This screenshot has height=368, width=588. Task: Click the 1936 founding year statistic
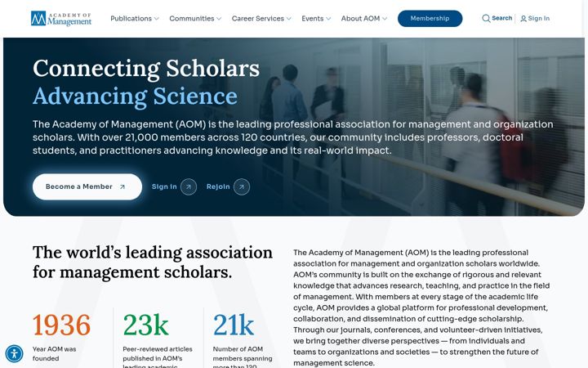(61, 325)
